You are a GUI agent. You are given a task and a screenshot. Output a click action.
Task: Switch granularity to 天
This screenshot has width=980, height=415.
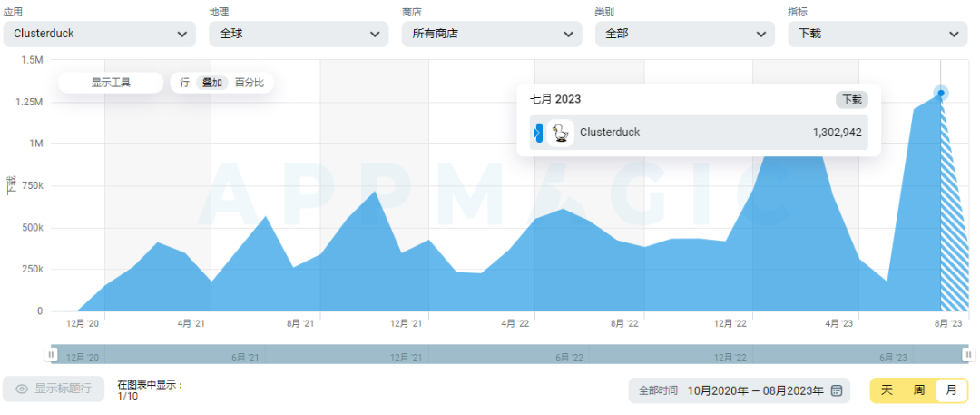887,390
